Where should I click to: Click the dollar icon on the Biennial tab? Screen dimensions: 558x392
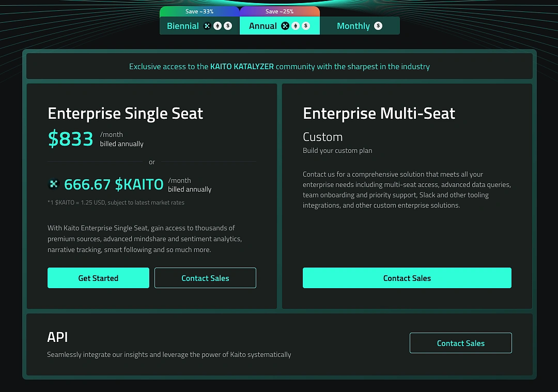click(x=227, y=25)
